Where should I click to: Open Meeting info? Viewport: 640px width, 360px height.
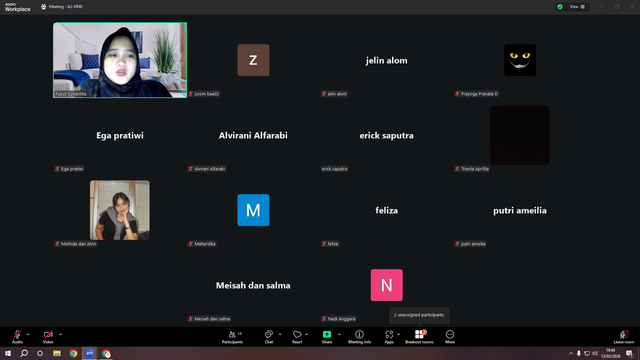[x=360, y=337]
